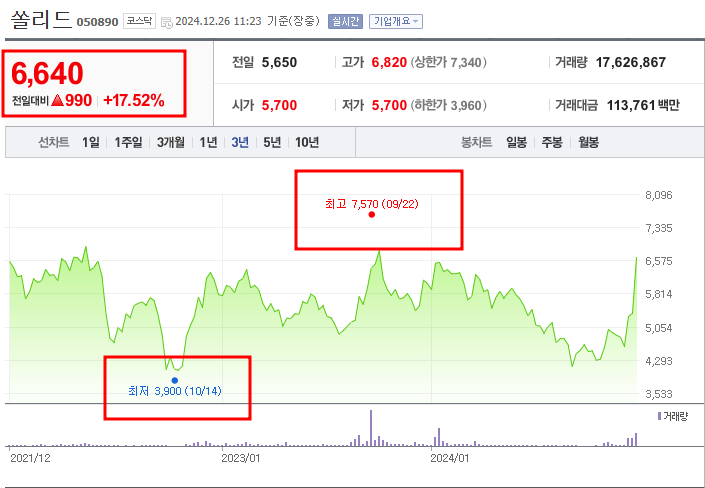Viewport: 705px width, 488px height.
Task: Click the clock icon beside the date
Action: [167, 22]
